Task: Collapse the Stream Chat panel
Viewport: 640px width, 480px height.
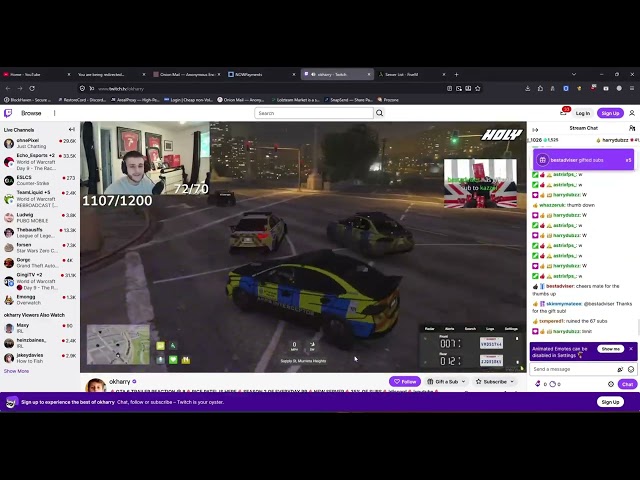Action: (536, 129)
